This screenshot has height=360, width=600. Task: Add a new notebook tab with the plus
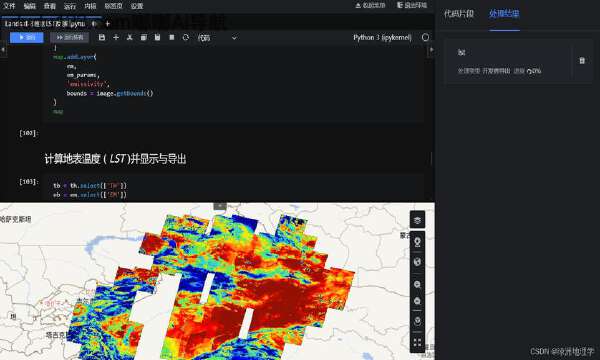pyautogui.click(x=108, y=24)
